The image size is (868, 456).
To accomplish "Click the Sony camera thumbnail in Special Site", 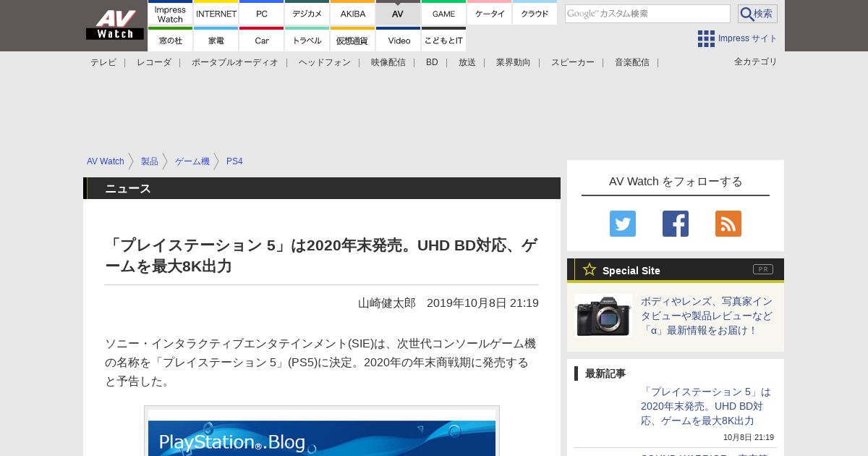I will [x=603, y=316].
